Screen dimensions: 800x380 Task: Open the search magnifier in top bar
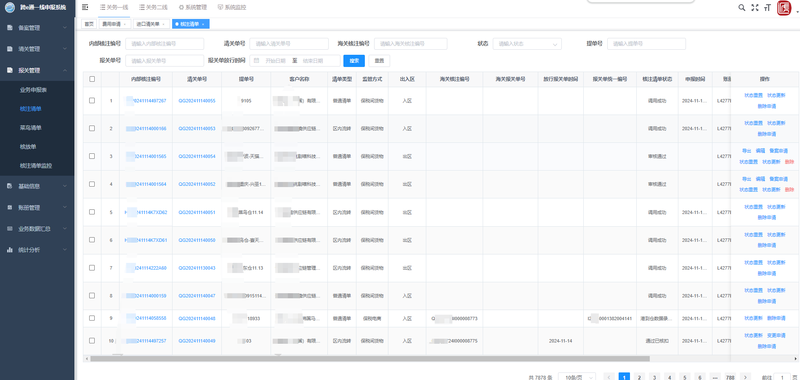click(x=742, y=8)
